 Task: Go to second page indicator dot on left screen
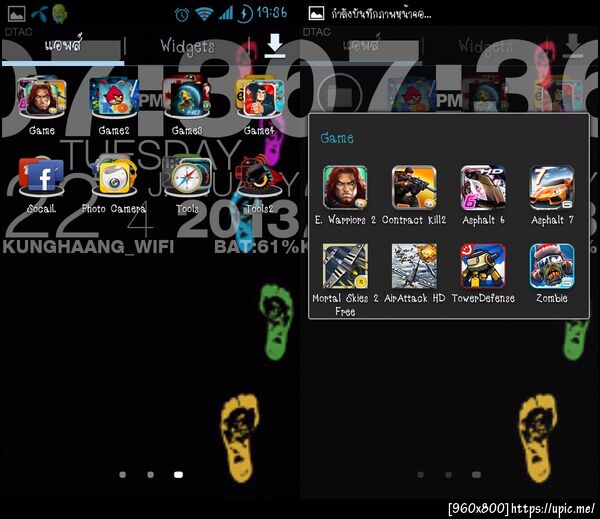point(150,475)
